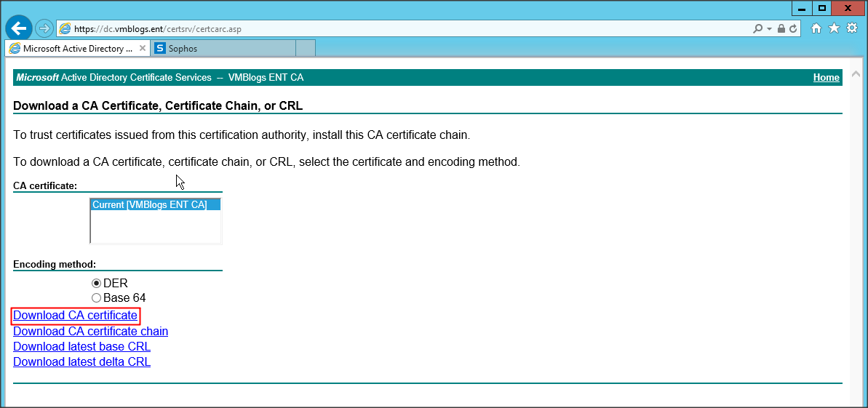The height and width of the screenshot is (408, 868).
Task: Click Download latest base CRL link
Action: pyautogui.click(x=81, y=347)
